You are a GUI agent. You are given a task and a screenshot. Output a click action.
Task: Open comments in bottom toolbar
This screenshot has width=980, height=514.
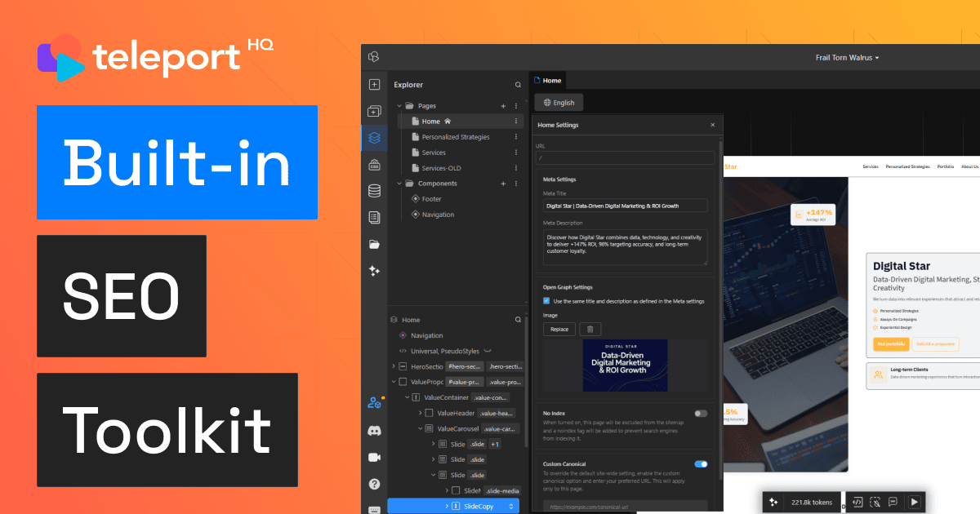893,503
